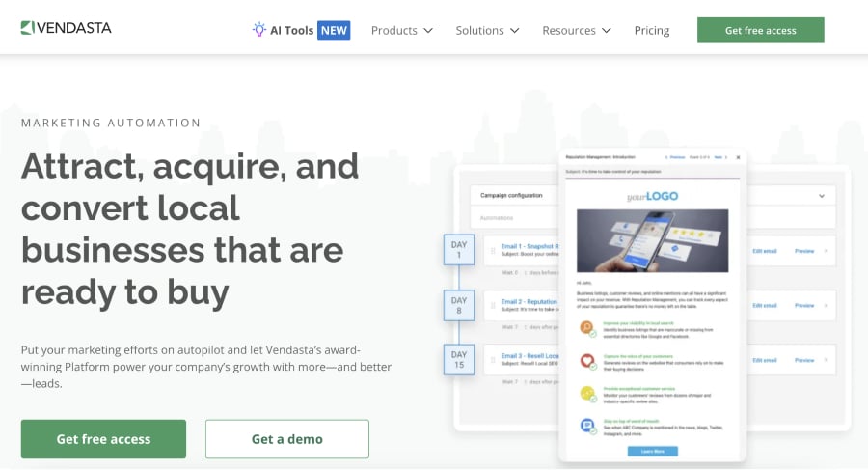Click the orange search icon in email preview
The height and width of the screenshot is (470, 868).
[586, 327]
